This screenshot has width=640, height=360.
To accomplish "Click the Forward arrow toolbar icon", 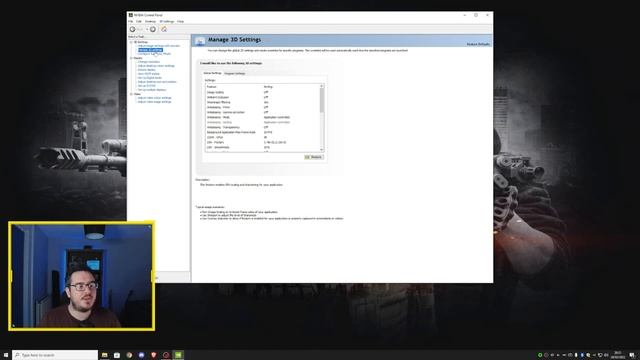I will (153, 29).
